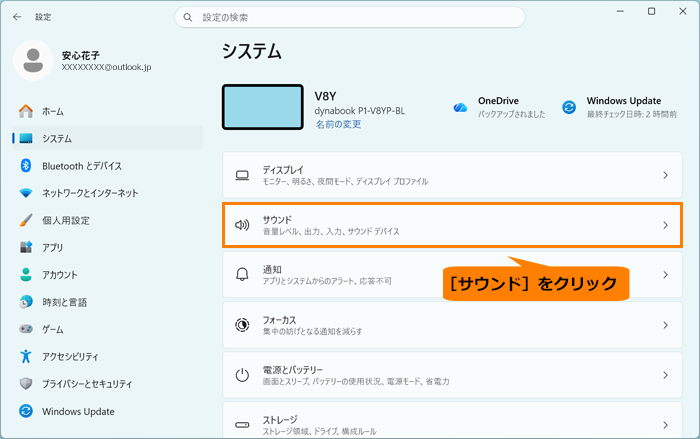Expand the フォーカス row chevron
Screen dimensions: 700x439
665,325
